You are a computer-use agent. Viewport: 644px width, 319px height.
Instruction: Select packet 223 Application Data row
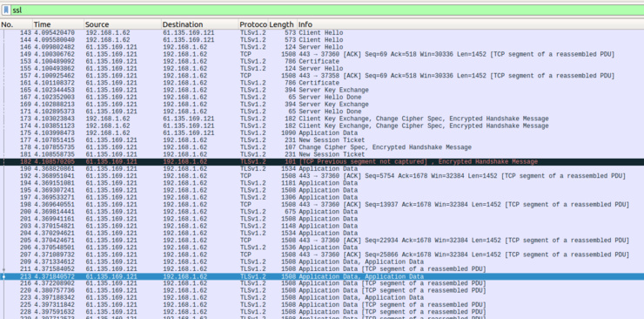[322, 298]
